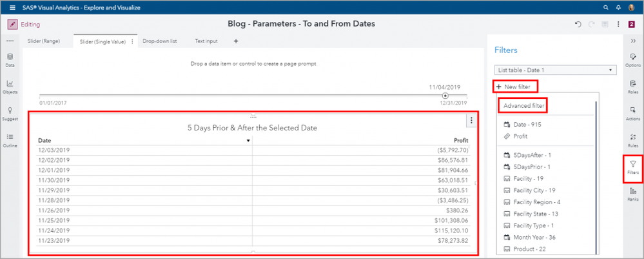Open Date column sort dropdown arrow
The image size is (644, 259).
pos(248,140)
